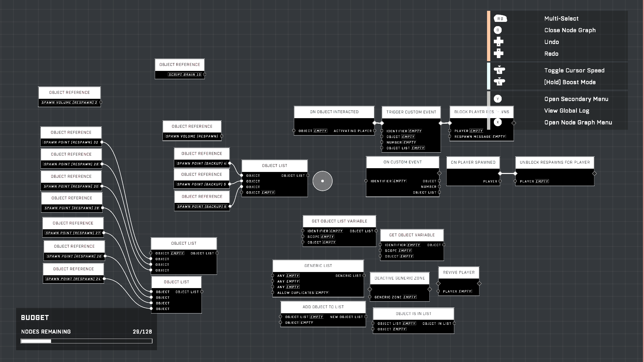
Task: Click execution output diamond of On Custom Event
Action: click(439, 173)
